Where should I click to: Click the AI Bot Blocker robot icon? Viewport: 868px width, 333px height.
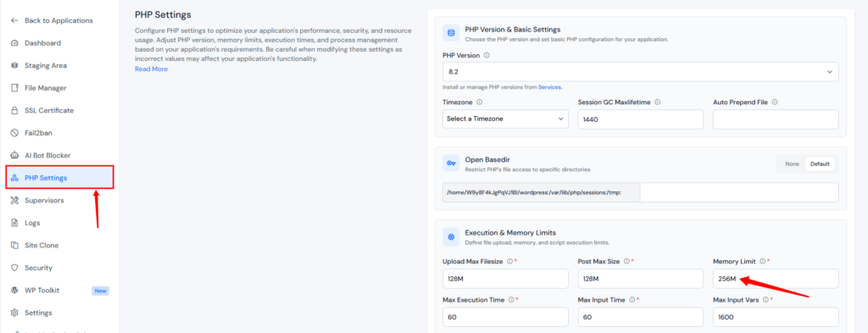point(15,155)
